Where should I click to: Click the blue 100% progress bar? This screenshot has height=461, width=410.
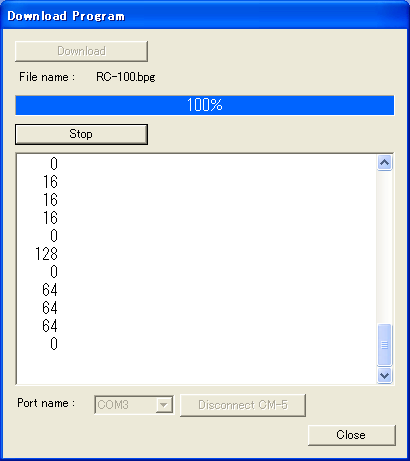pyautogui.click(x=205, y=105)
